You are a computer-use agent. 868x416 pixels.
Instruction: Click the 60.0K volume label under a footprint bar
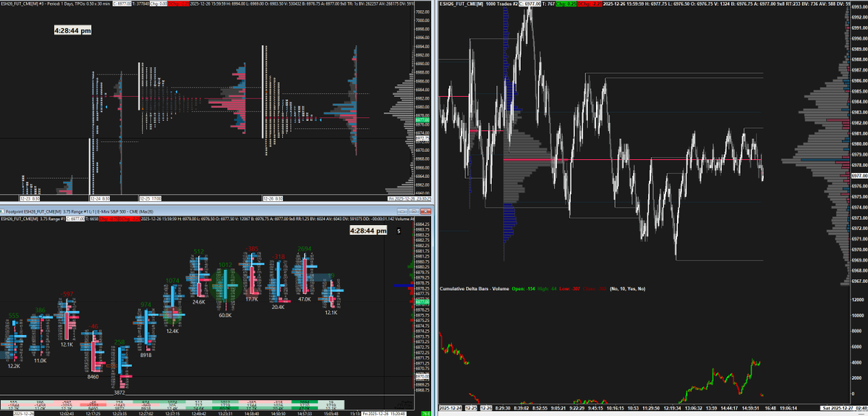[225, 315]
